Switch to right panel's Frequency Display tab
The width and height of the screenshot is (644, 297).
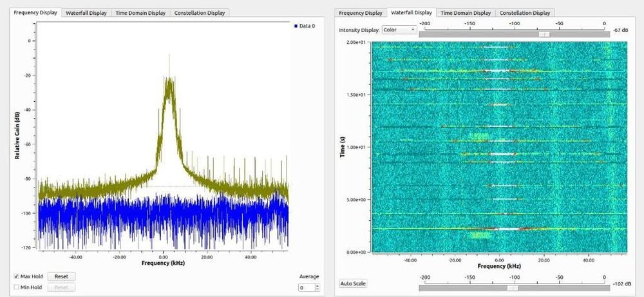point(361,13)
